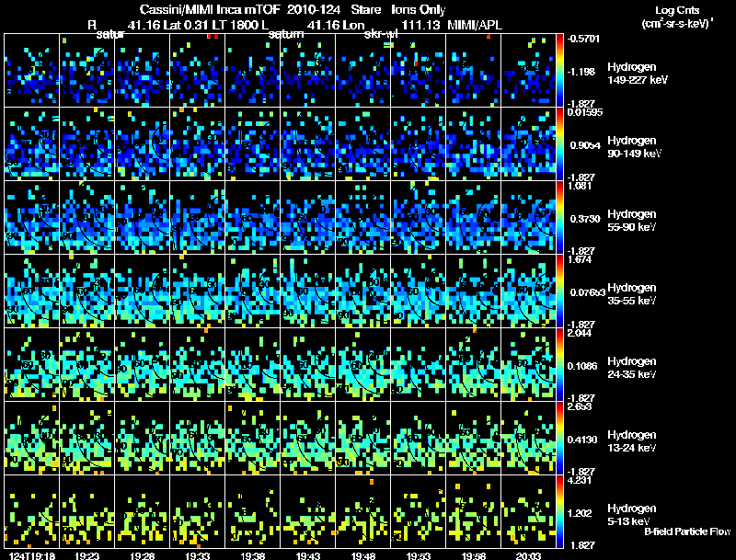Click the '0.4130' color scale value
The width and height of the screenshot is (736, 560).
click(x=582, y=440)
